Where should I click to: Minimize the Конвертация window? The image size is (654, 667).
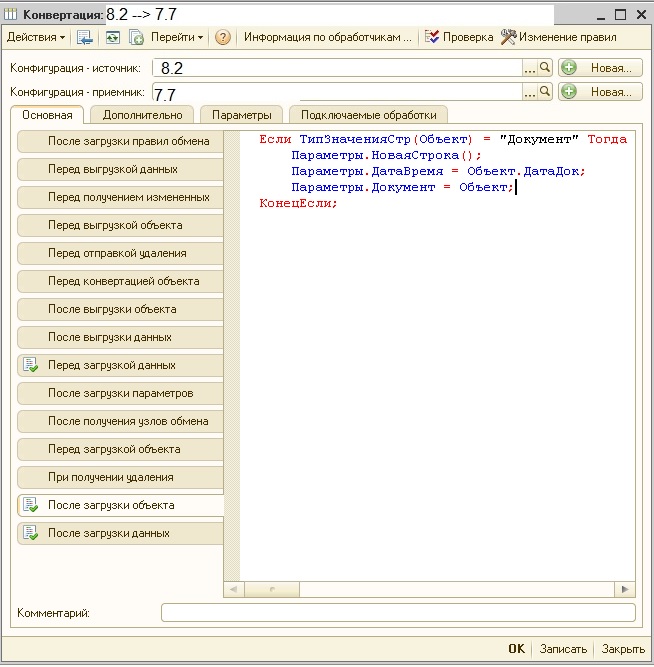600,16
